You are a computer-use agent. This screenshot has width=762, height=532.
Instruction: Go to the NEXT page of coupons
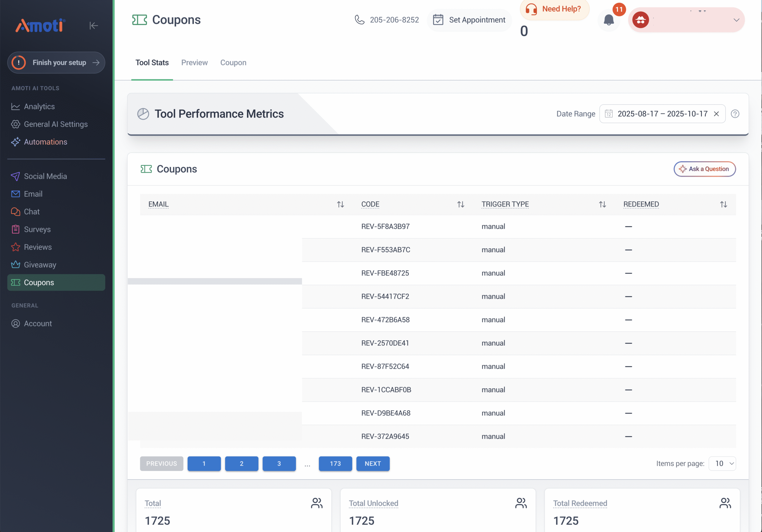[x=372, y=463]
